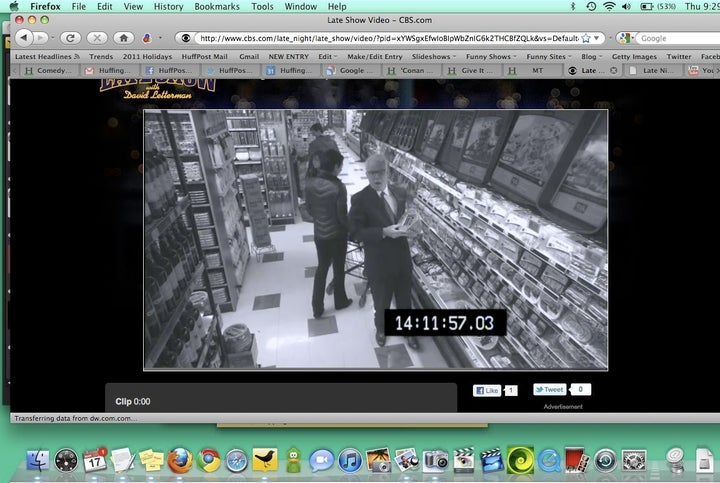Open the Bluetooth menu bar icon
720x483 pixels.
tap(573, 6)
